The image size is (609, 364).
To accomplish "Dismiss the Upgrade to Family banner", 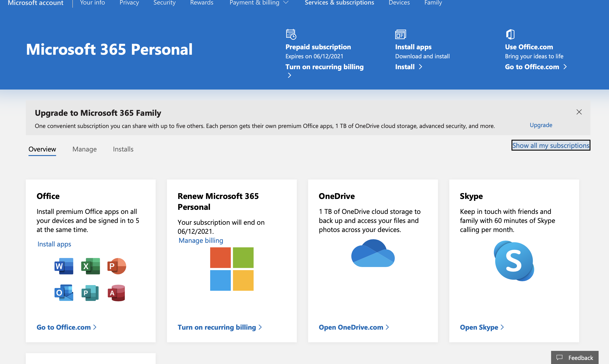I will pos(579,112).
